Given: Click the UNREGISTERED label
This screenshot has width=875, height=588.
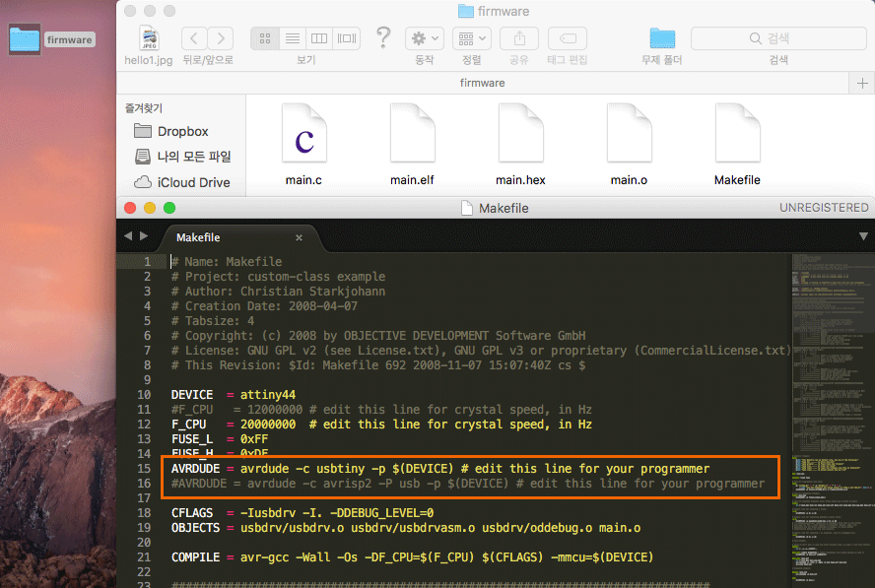Looking at the screenshot, I should 824,208.
